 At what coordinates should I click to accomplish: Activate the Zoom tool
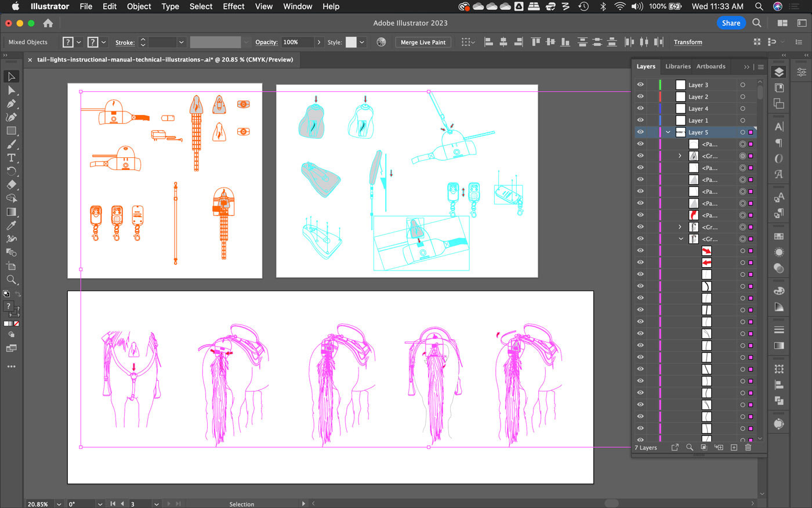11,280
